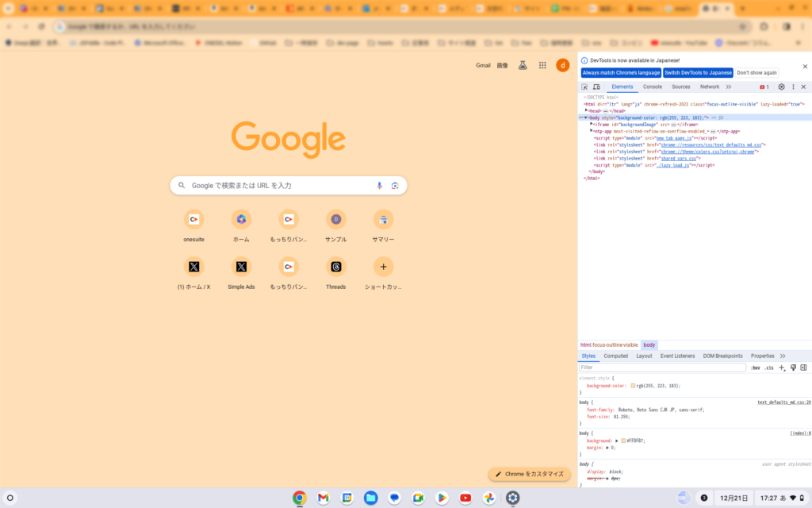Open Gmail from the shelf
This screenshot has width=812, height=508.
pyautogui.click(x=324, y=498)
